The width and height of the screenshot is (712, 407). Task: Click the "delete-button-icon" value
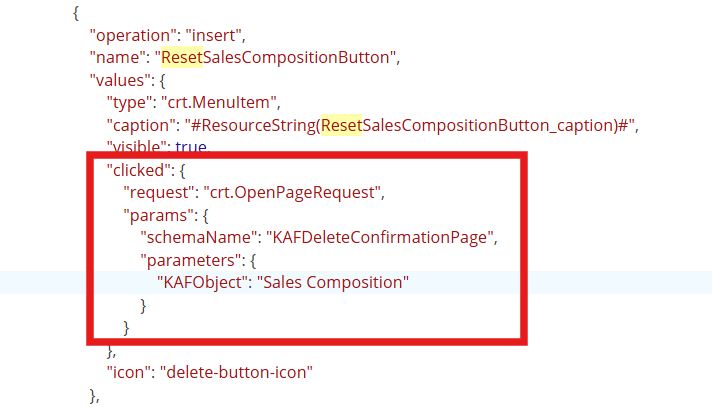tap(237, 372)
